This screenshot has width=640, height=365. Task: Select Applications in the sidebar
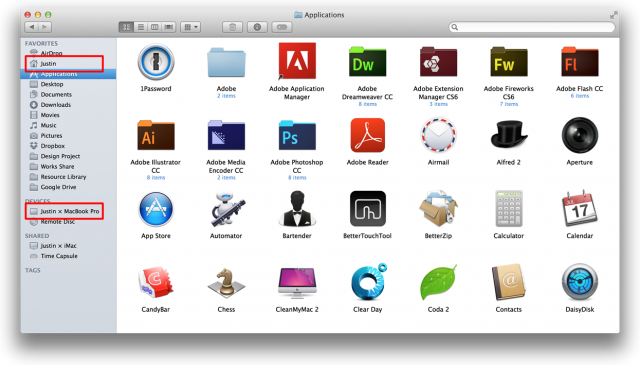point(69,74)
